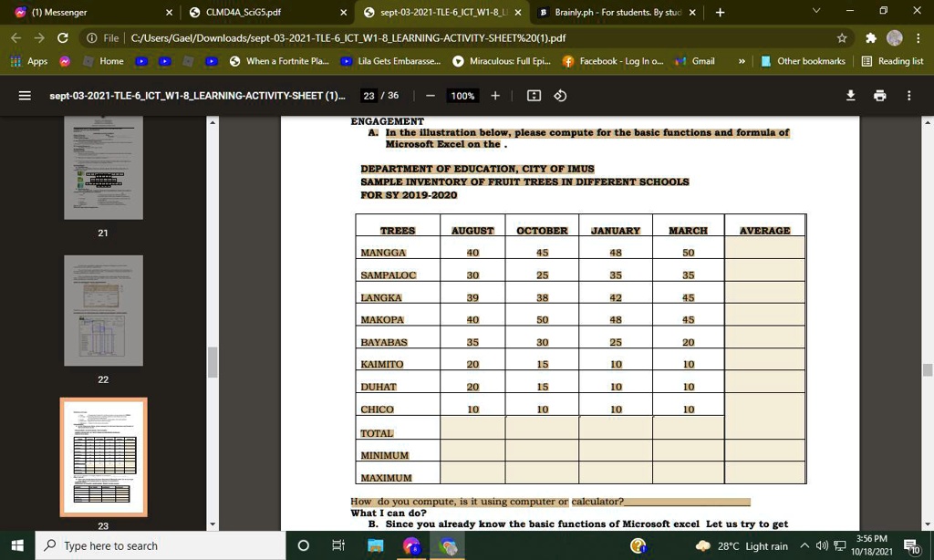Print the PDF document
This screenshot has height=560, width=934.
tap(880, 96)
